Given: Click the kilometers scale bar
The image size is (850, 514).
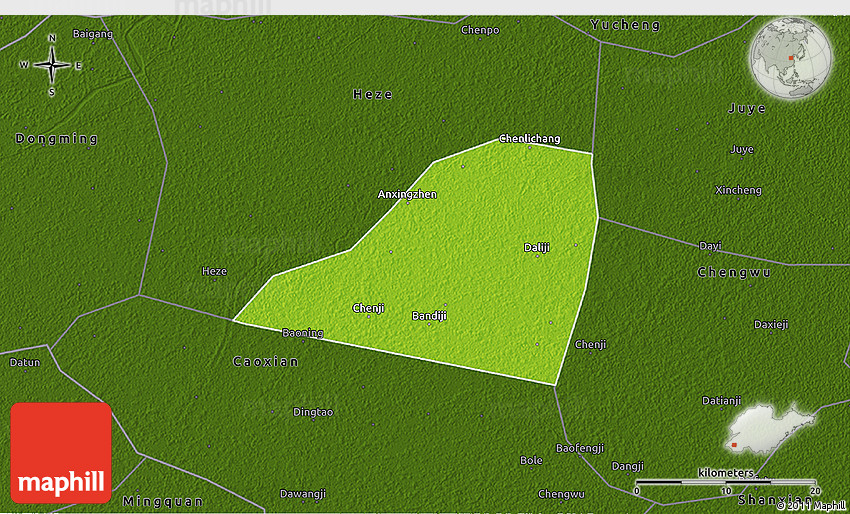Looking at the screenshot, I should tap(725, 482).
